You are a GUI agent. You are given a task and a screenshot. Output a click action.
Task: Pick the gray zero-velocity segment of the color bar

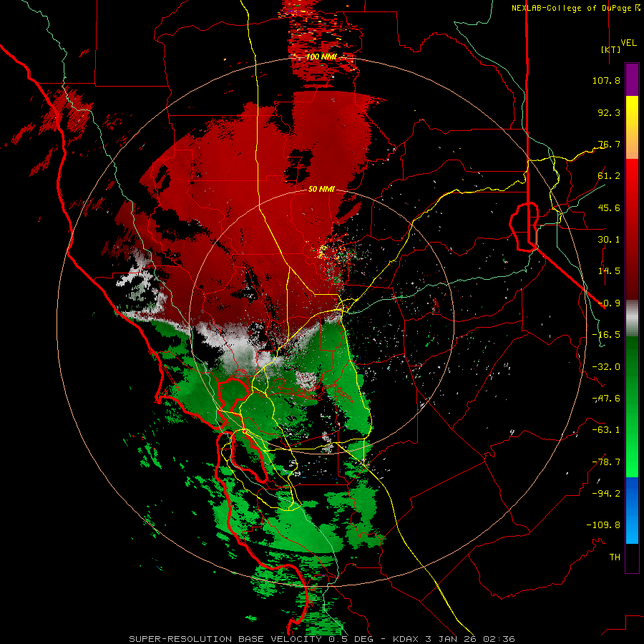(632, 318)
